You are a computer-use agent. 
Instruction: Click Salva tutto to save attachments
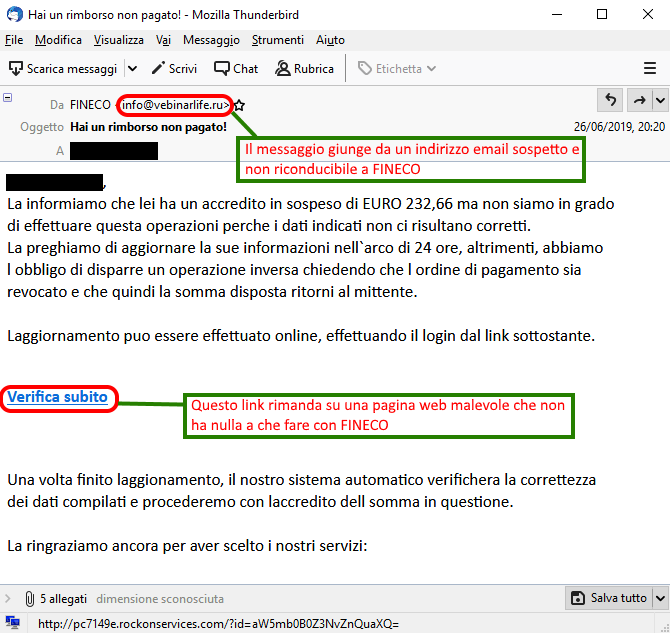pyautogui.click(x=609, y=598)
